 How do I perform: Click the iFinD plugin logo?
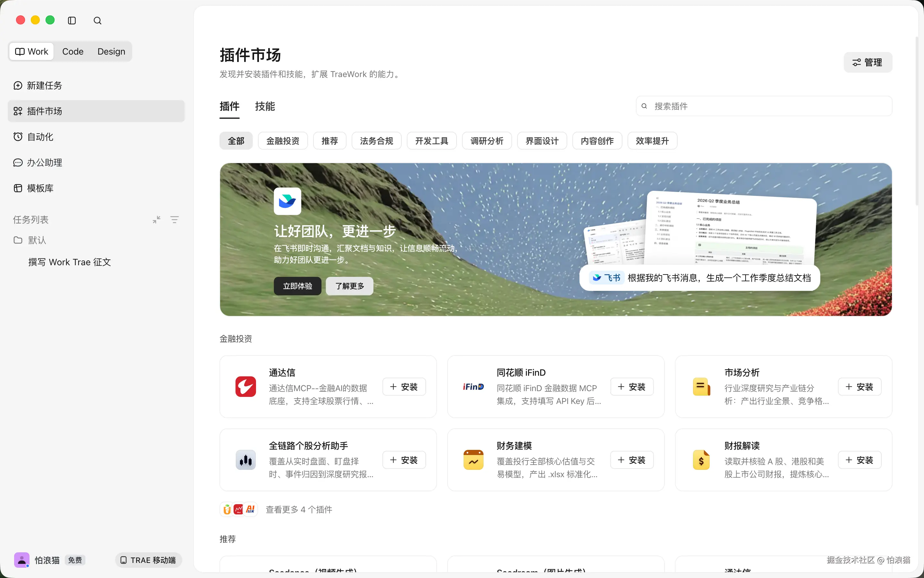point(474,387)
